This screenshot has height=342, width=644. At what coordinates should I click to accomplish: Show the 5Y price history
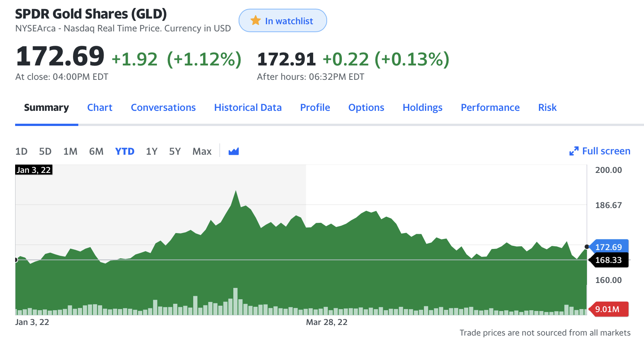point(175,151)
